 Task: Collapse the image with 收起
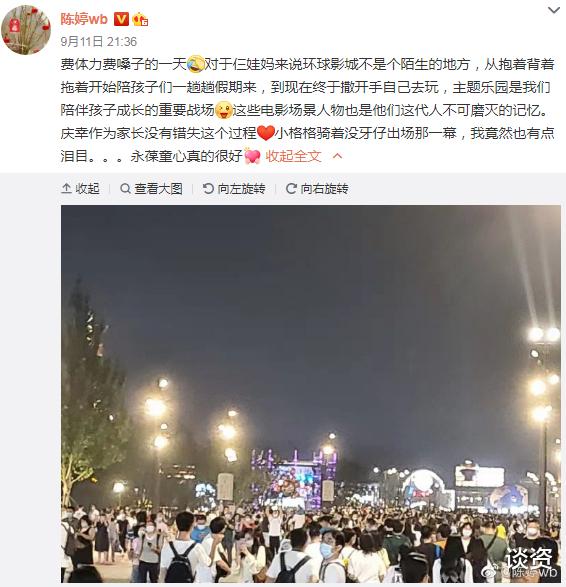click(x=80, y=189)
